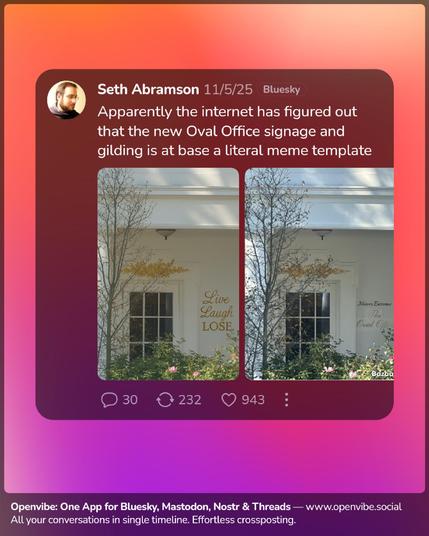
Task: Select the post text about Oval Office signage
Action: click(234, 131)
